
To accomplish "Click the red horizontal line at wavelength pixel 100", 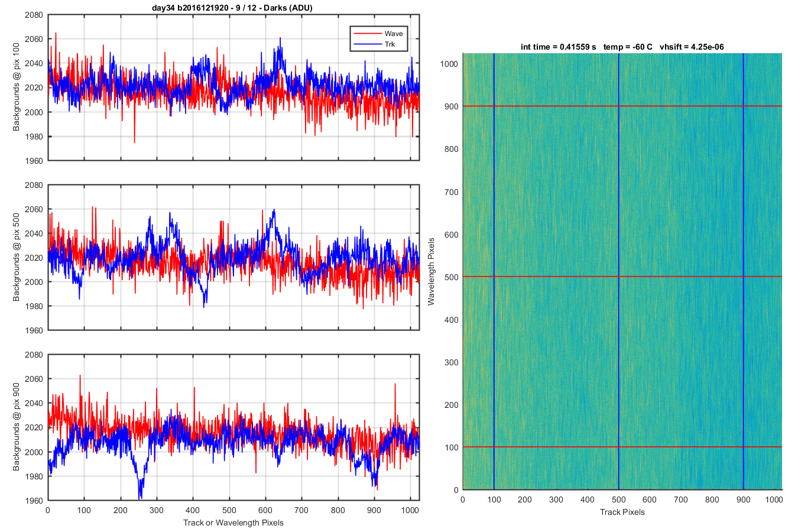I will coord(622,447).
